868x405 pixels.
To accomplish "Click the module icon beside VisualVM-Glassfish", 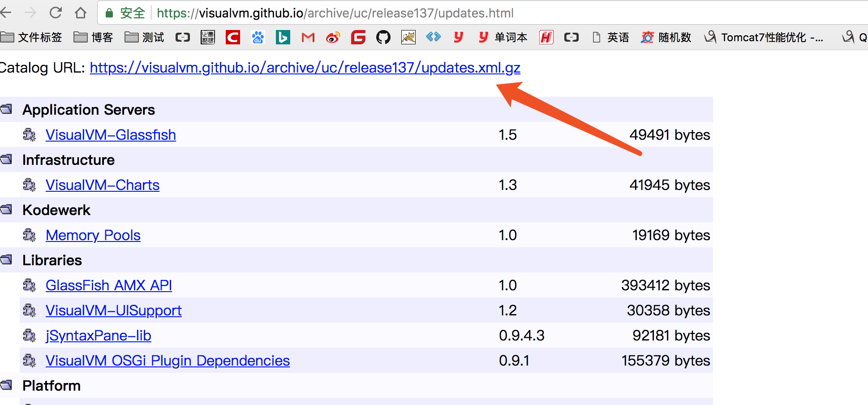I will 30,135.
